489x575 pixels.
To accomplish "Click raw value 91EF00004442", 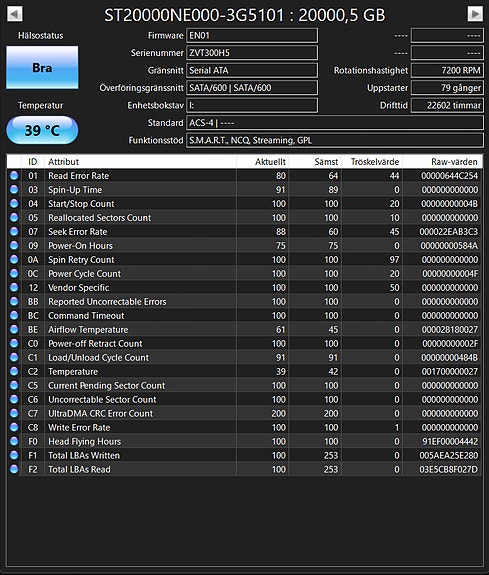I will pyautogui.click(x=450, y=441).
